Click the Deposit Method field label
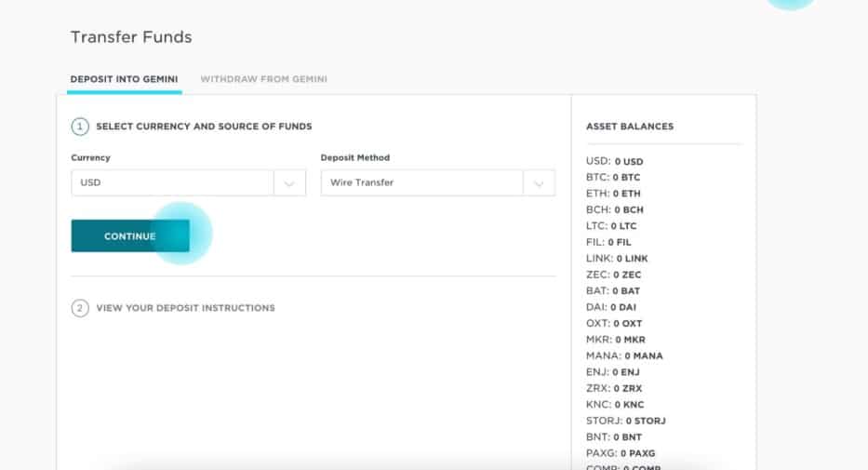The image size is (868, 470). tap(355, 158)
